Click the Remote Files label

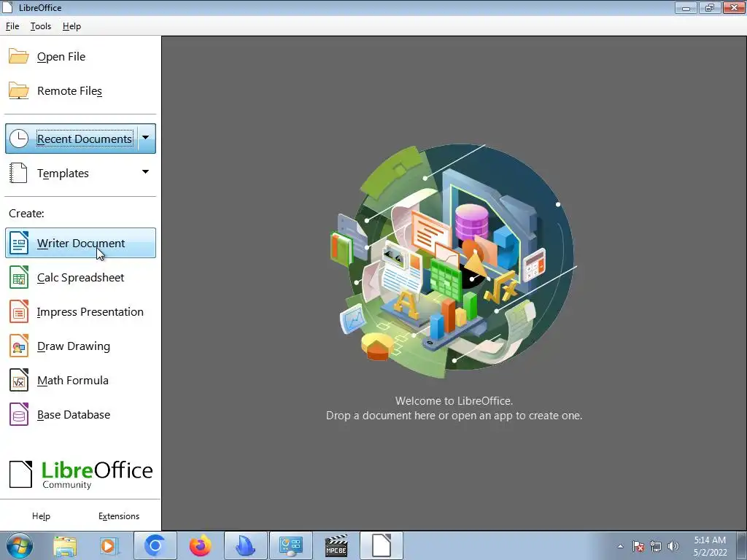click(69, 91)
